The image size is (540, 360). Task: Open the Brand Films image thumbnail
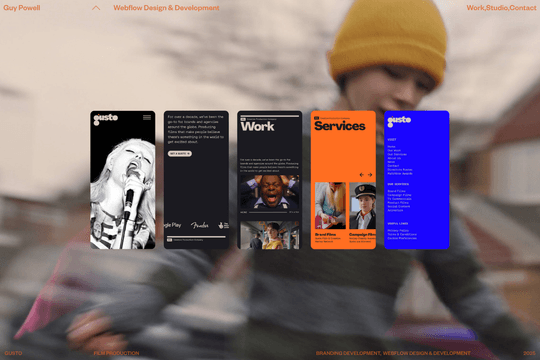(x=330, y=206)
